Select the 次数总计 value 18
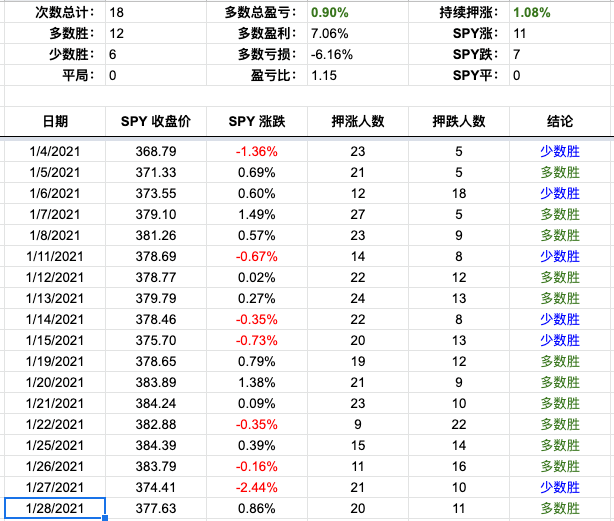The height and width of the screenshot is (521, 614). pyautogui.click(x=156, y=12)
